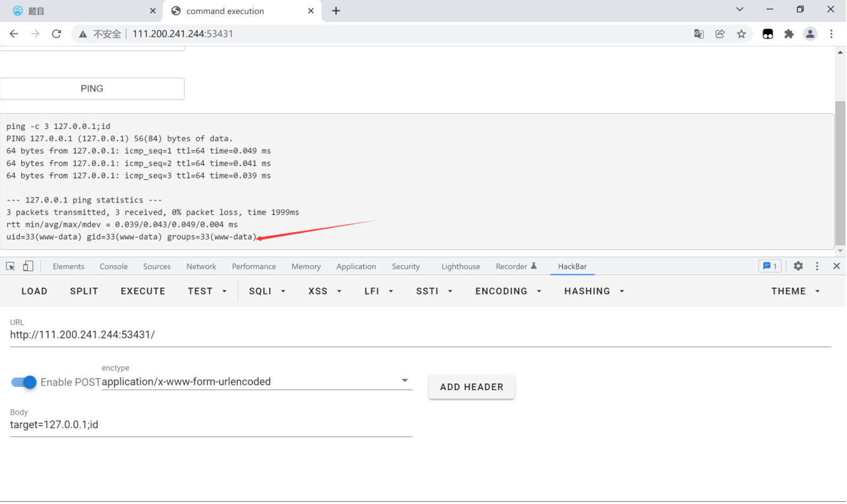This screenshot has width=847, height=504.
Task: Switch to the Security tab
Action: coord(406,266)
